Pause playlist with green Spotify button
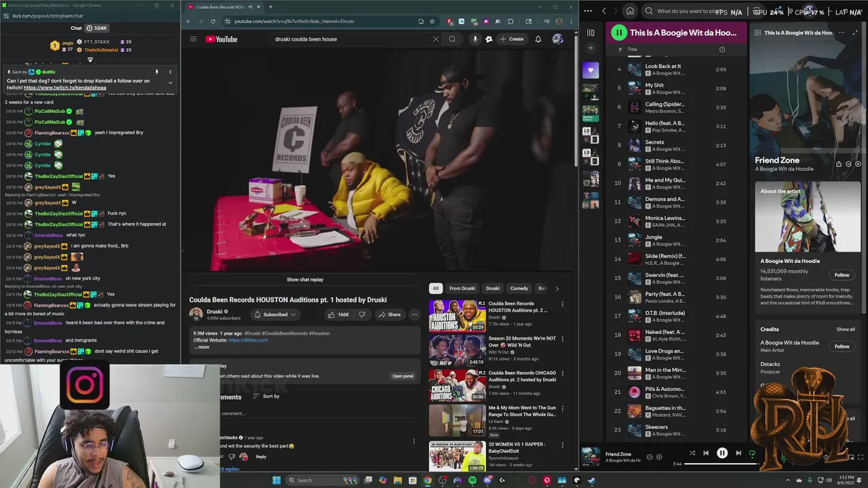Screen dimensions: 868x488 (x=619, y=33)
